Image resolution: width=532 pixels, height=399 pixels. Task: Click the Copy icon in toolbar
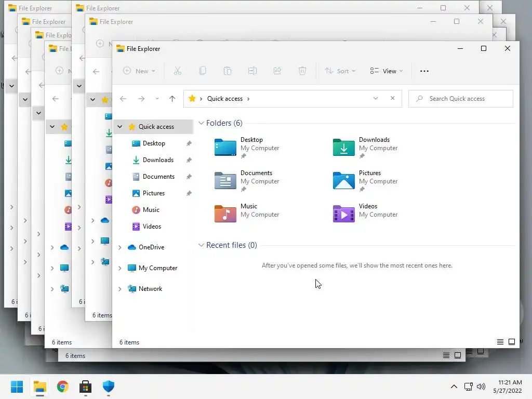203,71
